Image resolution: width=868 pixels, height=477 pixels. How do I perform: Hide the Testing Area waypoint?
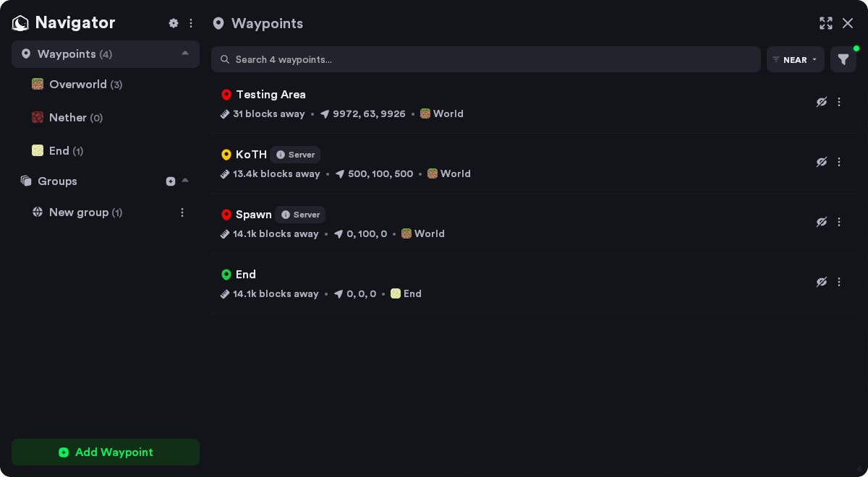pos(822,102)
